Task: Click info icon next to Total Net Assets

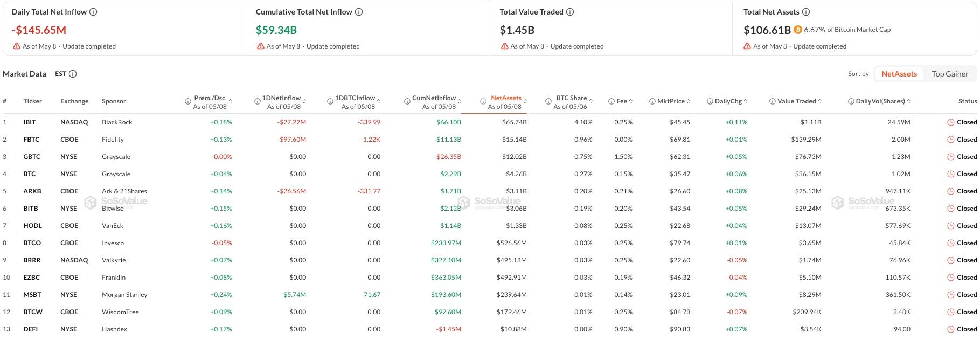Action: click(806, 12)
